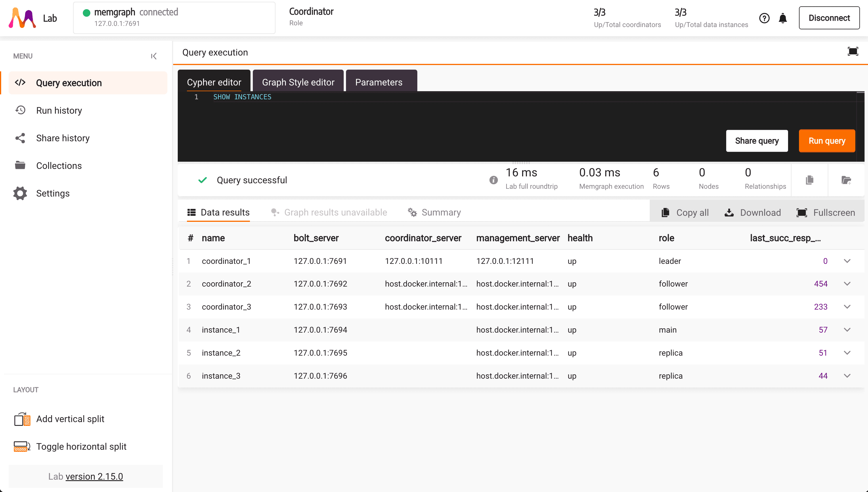Click the vertical split icon

point(22,419)
